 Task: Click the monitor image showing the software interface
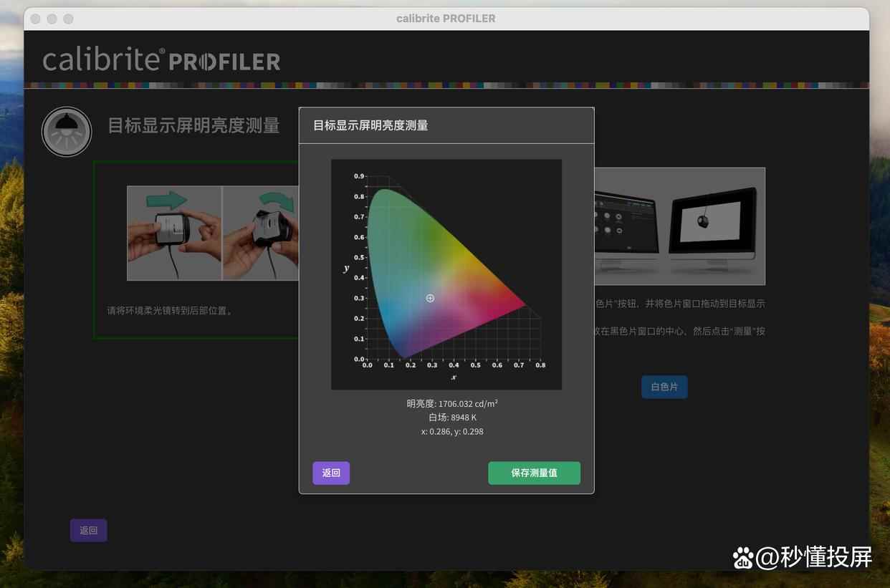[x=626, y=226]
